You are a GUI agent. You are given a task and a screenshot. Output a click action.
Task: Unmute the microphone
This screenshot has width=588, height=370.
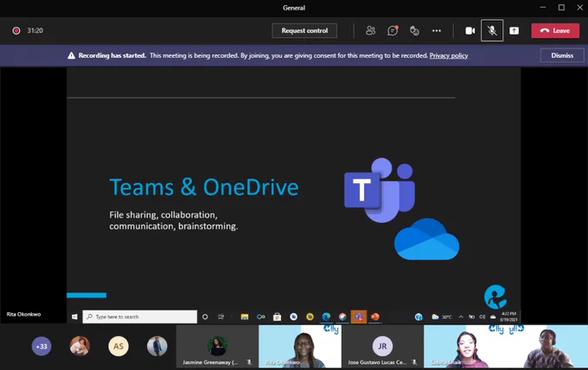tap(492, 31)
